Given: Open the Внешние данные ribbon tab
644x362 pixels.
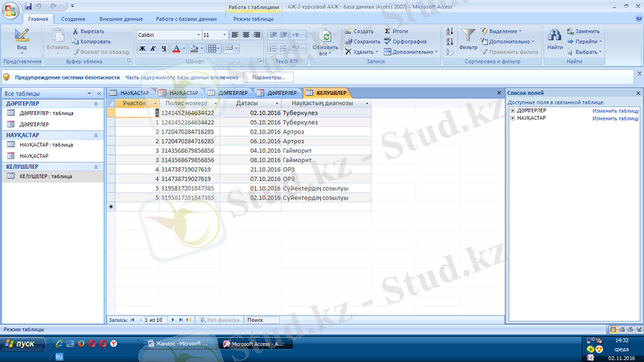Looking at the screenshot, I should [x=122, y=18].
